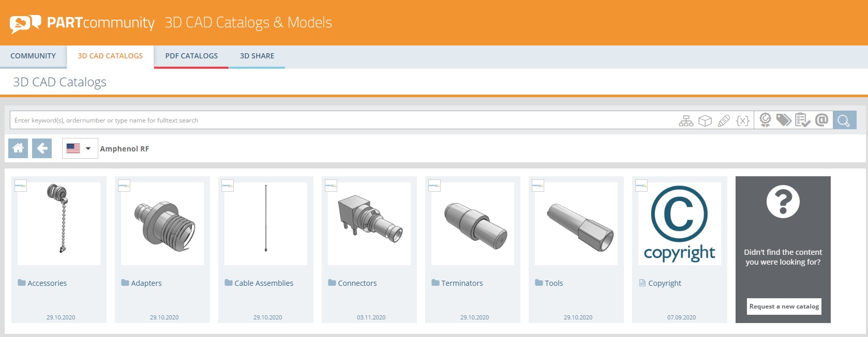The image size is (868, 337).
Task: Switch to the PDF Catalogs tab
Action: [x=191, y=56]
